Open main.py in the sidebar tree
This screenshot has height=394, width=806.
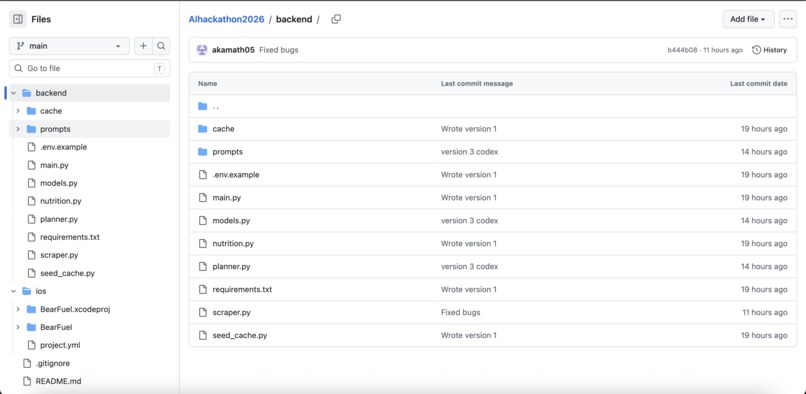click(x=54, y=165)
